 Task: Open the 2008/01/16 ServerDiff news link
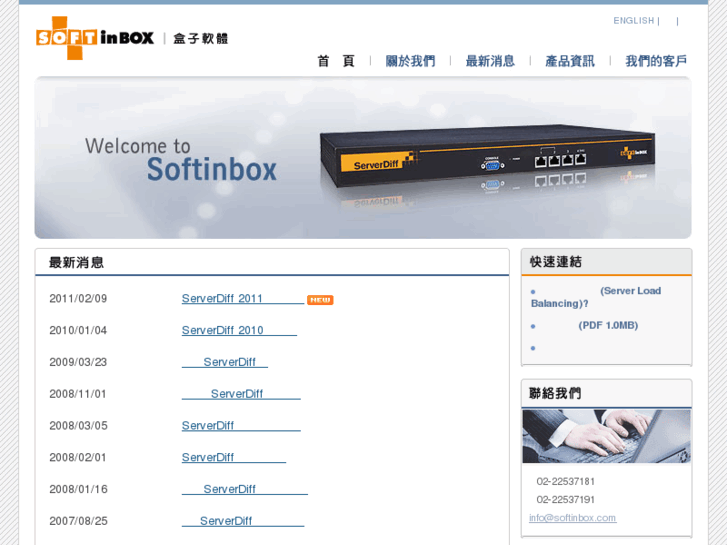point(245,489)
